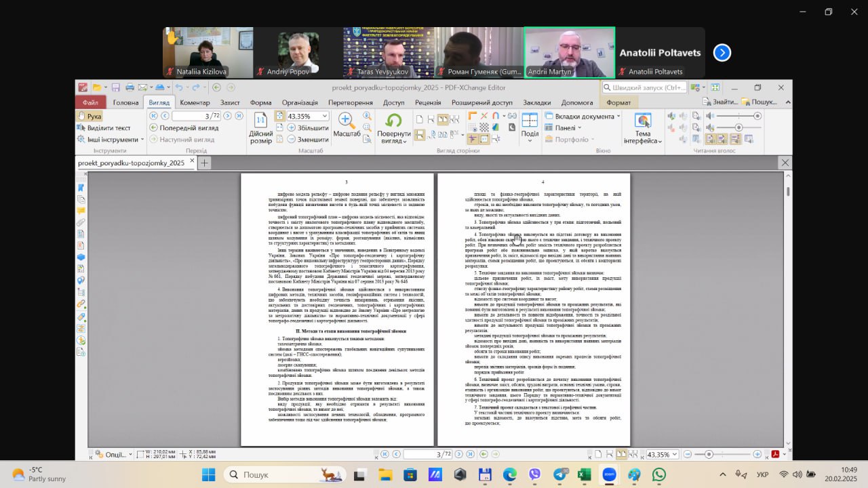Screen dimensions: 868x488
Task: Click the Print icon in quick access toolbar
Action: click(129, 87)
